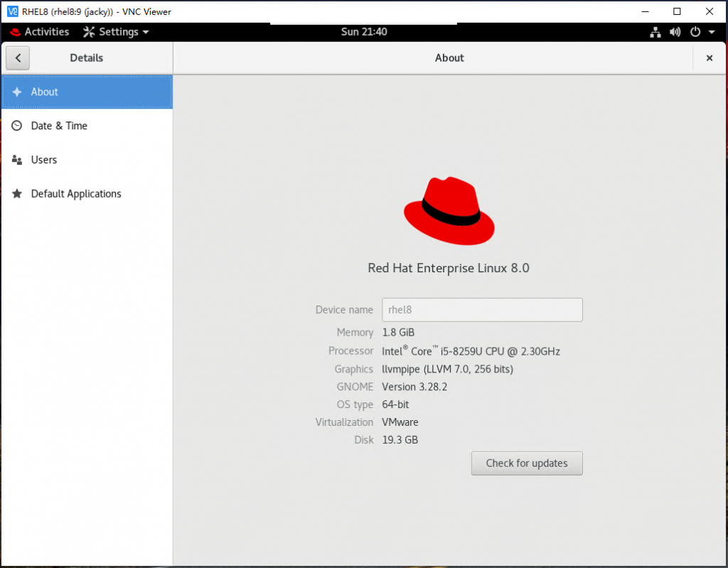Click the back arrow in Details header
This screenshot has width=728, height=568.
coord(18,58)
